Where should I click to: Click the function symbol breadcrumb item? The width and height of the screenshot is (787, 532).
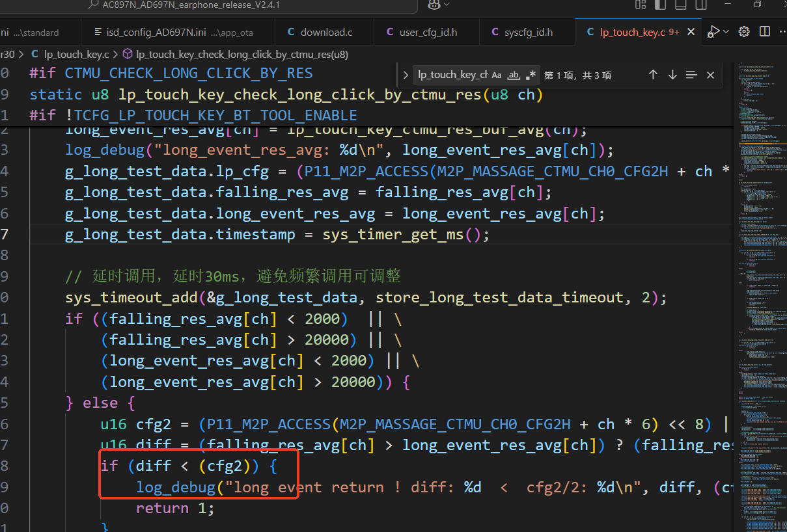click(235, 54)
